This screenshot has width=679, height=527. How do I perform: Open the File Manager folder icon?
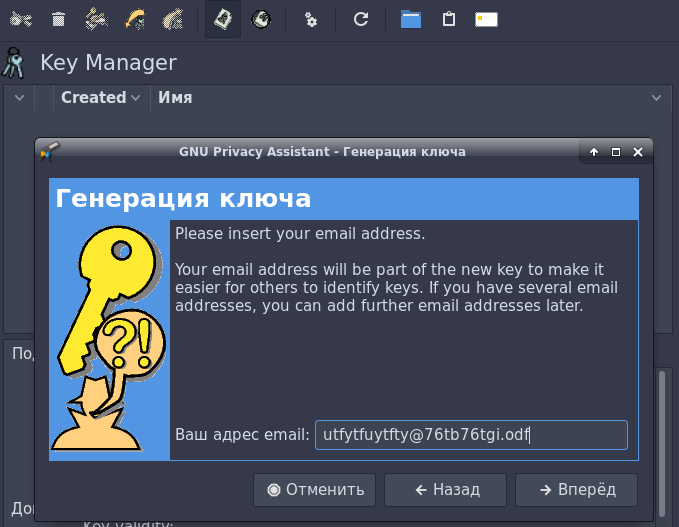[411, 19]
